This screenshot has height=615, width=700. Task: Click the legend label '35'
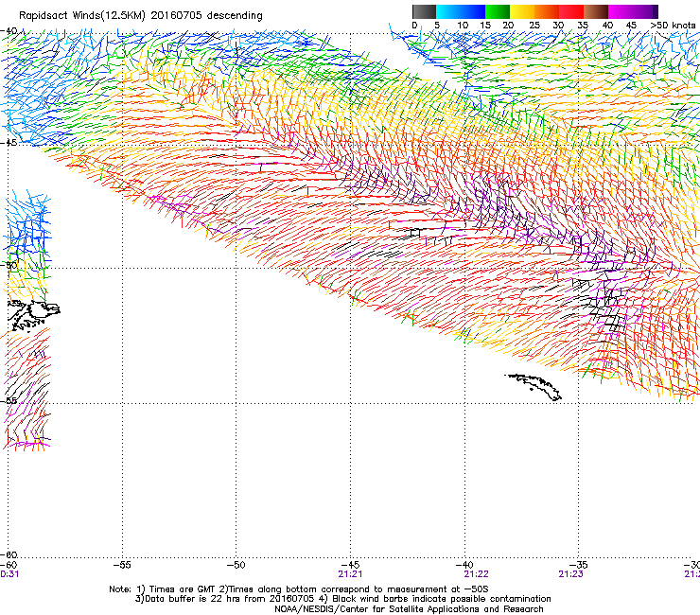[x=583, y=25]
